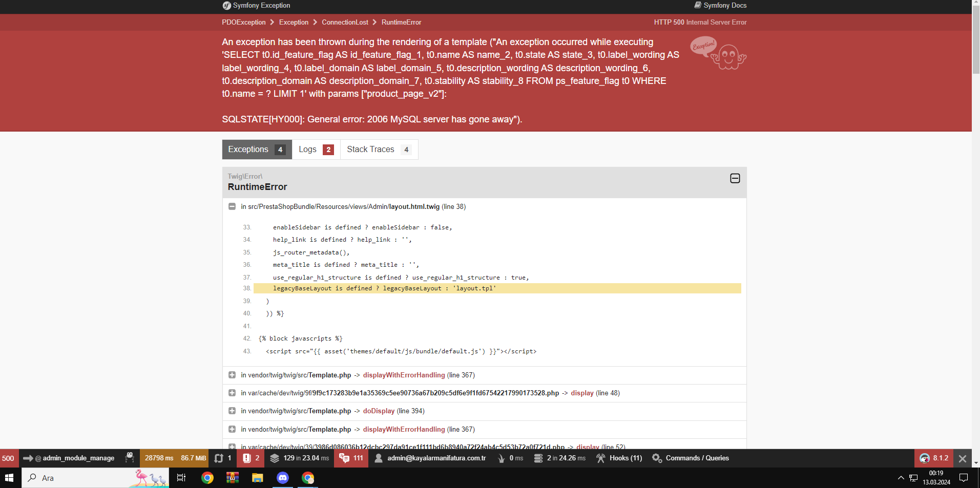This screenshot has width=980, height=488.
Task: Open the database queries panel, 2 in 24.26 ms
Action: tap(559, 458)
